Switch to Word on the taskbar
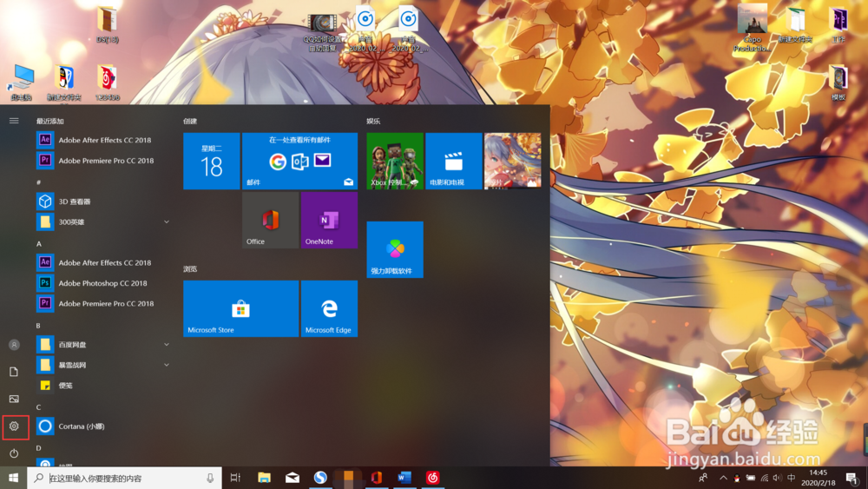Viewport: 868px width, 489px height. click(404, 478)
